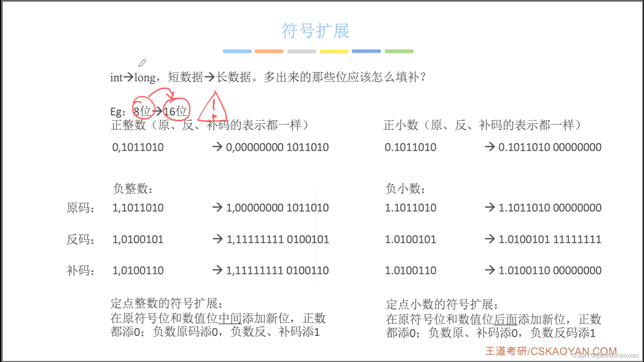Click the question line starting int→long
This screenshot has height=362, width=644.
coord(268,77)
